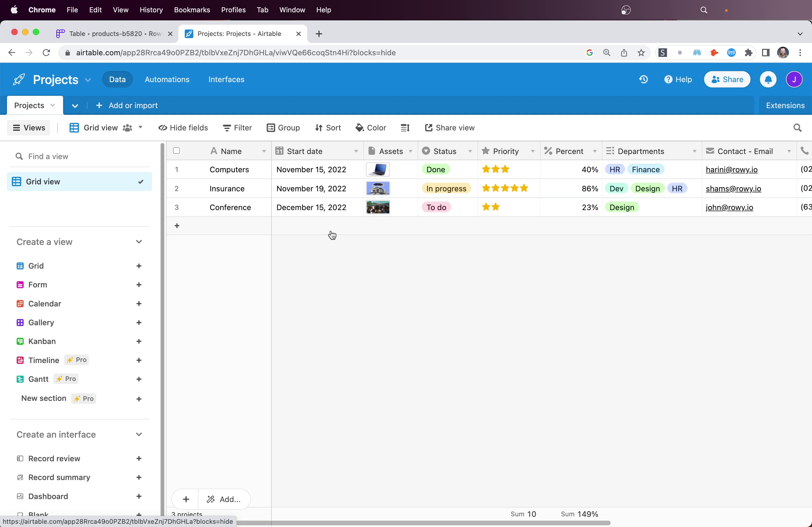Add a new Grid view
The width and height of the screenshot is (812, 527).
tap(139, 266)
